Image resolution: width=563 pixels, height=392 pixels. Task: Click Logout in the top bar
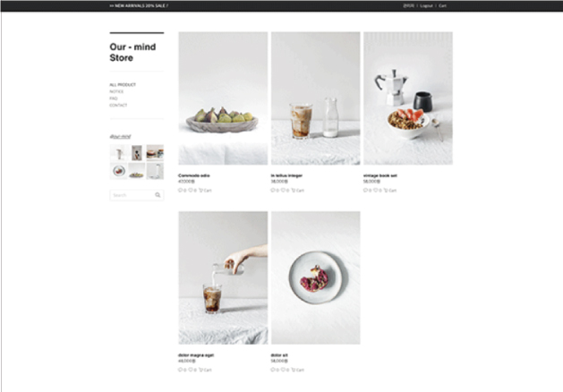pos(426,5)
